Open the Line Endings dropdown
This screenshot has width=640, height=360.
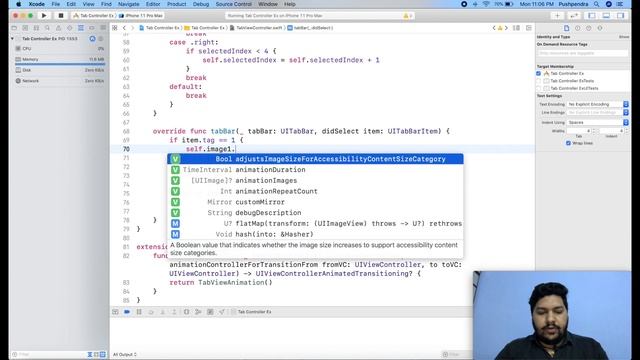pos(598,112)
